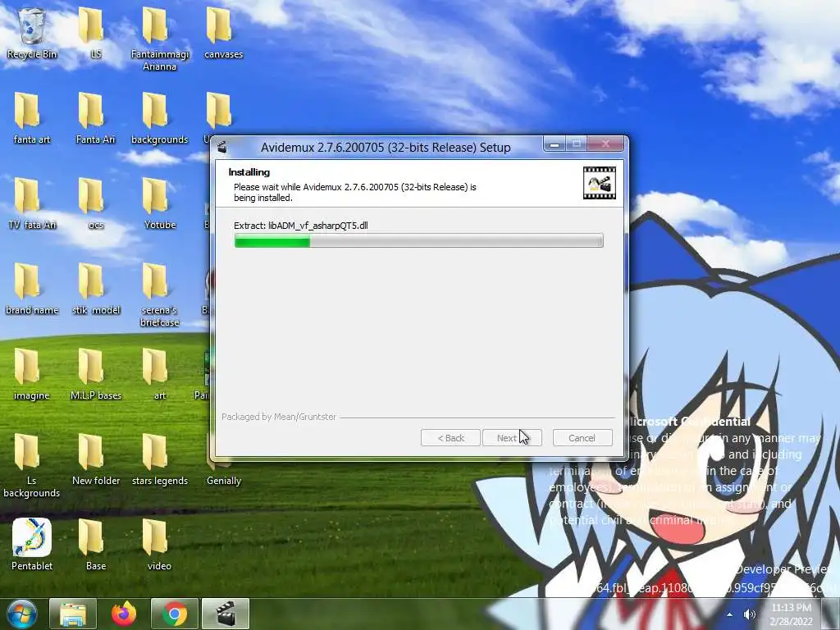Select the video folder icon
Image resolution: width=840 pixels, height=630 pixels.
159,545
